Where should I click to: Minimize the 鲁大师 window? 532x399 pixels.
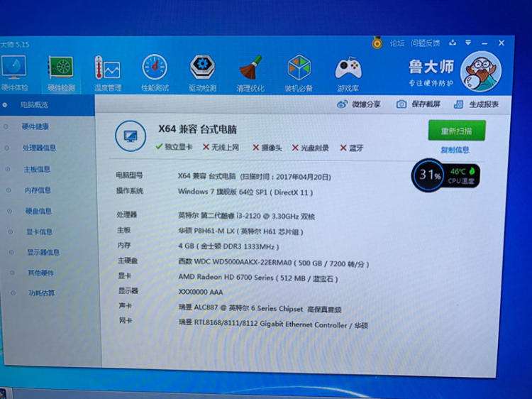click(484, 43)
